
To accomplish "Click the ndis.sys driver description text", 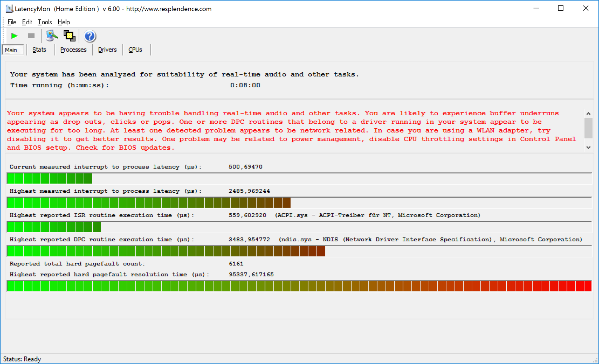I will 431,239.
